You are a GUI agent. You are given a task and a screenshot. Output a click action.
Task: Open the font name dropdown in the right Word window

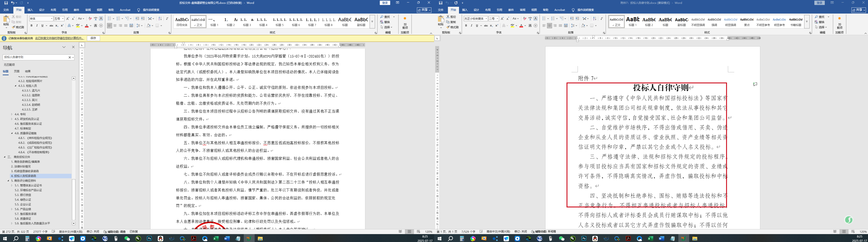point(486,19)
